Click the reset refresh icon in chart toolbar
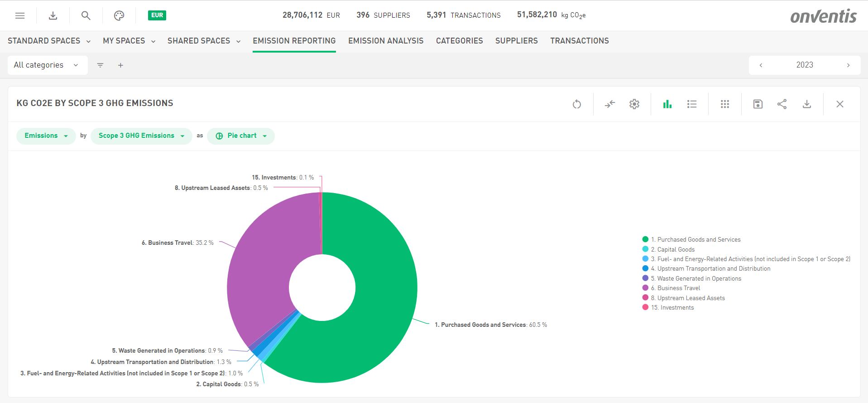Image resolution: width=868 pixels, height=403 pixels. pyautogui.click(x=576, y=104)
